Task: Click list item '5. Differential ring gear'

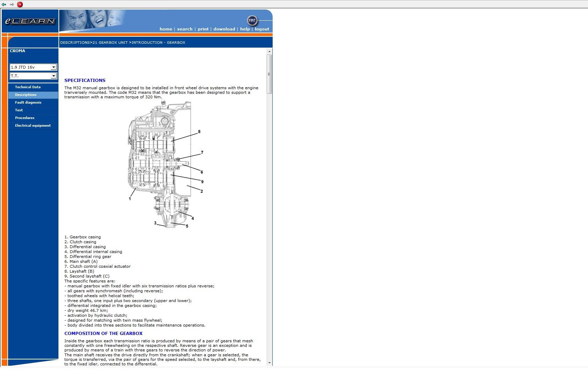Action: pyautogui.click(x=88, y=257)
